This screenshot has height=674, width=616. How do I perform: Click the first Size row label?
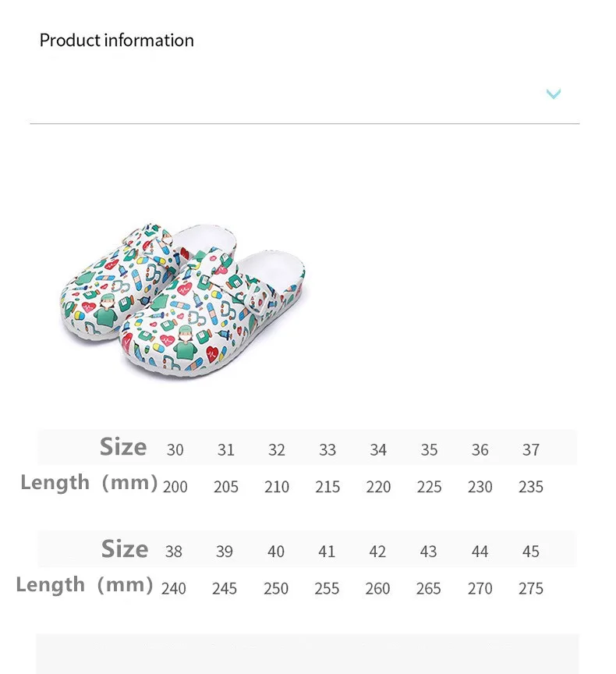(x=123, y=447)
